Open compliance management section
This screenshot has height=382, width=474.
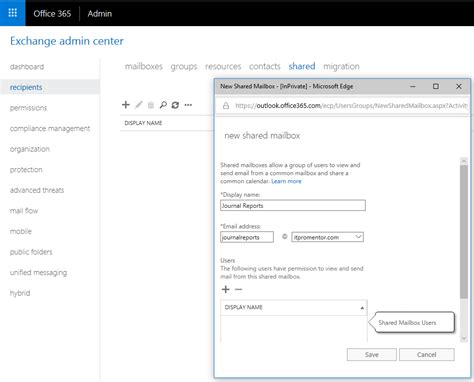point(50,129)
